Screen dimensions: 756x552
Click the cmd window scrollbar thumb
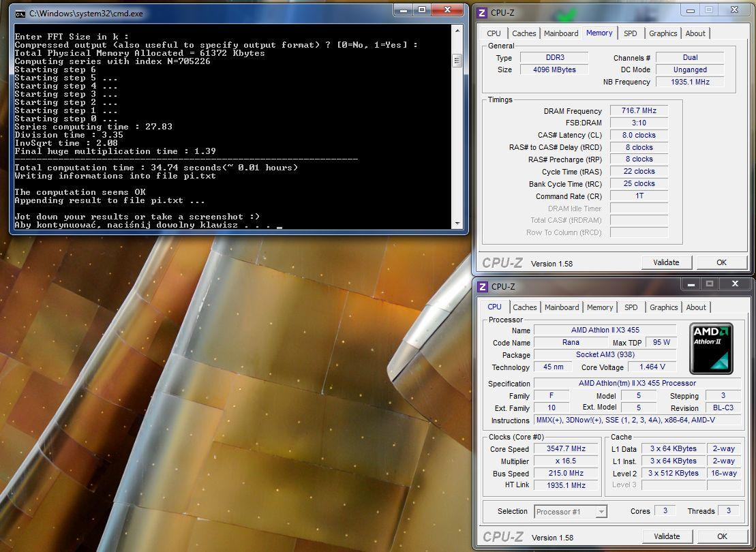tap(457, 61)
